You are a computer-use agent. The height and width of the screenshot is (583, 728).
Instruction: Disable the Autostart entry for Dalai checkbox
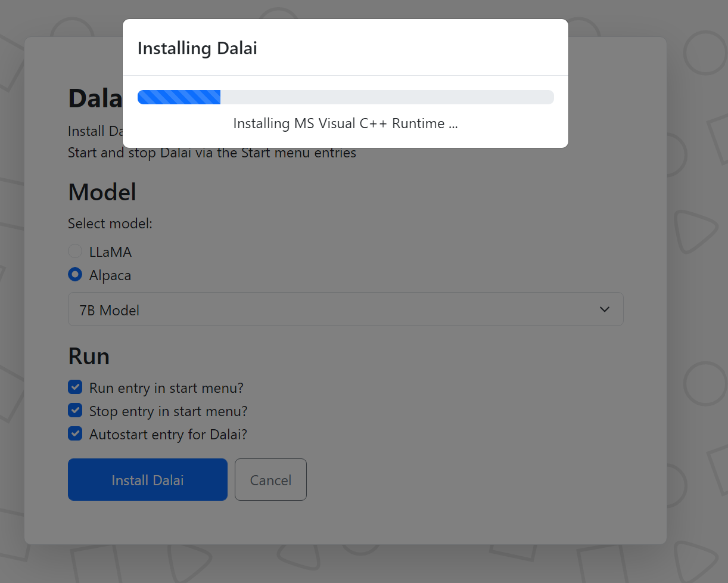[x=75, y=434]
